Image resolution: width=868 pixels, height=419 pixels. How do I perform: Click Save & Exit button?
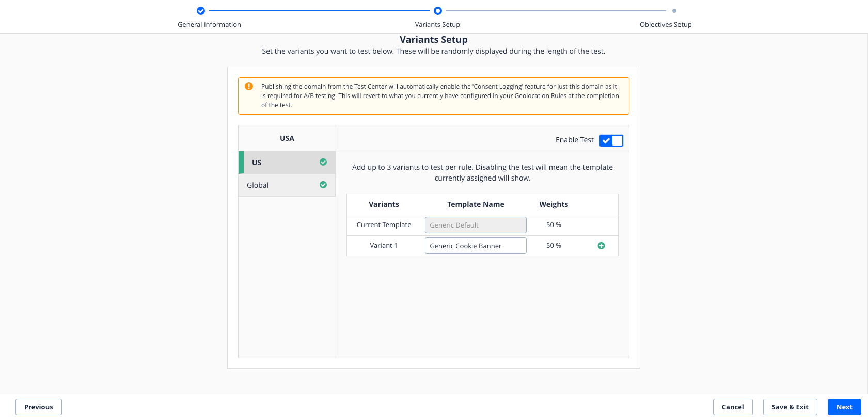(x=790, y=407)
